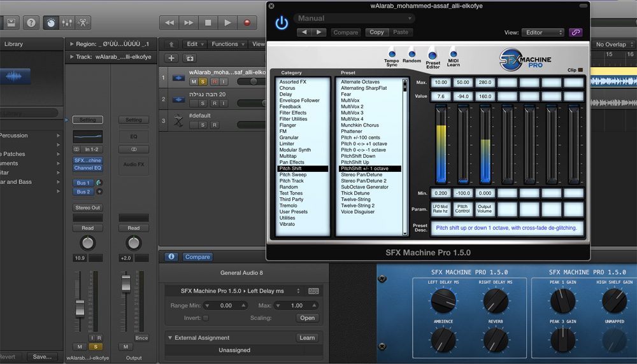Go to previous plugin setting arrow
Viewport: 637px width, 364px height.
[x=304, y=32]
